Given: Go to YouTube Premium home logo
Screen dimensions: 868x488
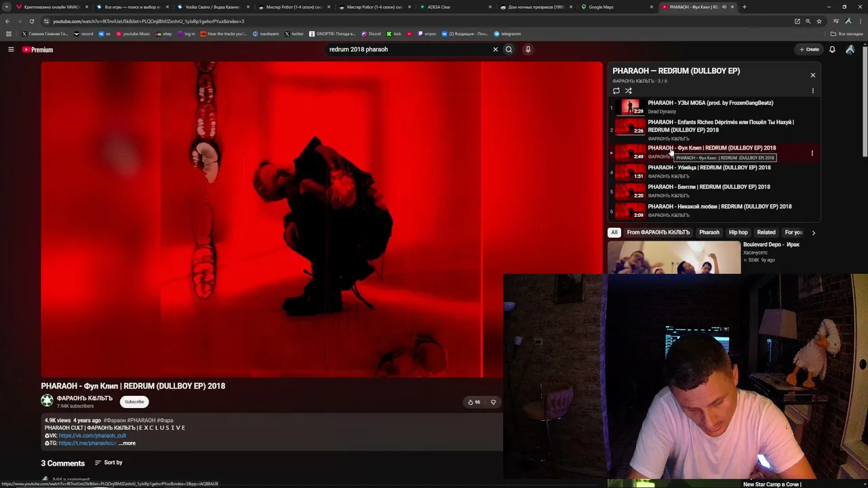Looking at the screenshot, I should pyautogui.click(x=37, y=49).
